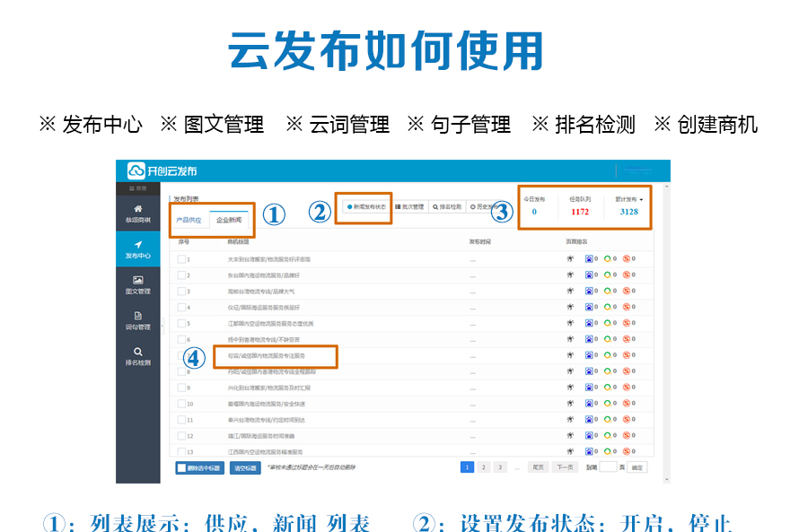Image resolution: width=799 pixels, height=532 pixels.
Task: Tick the checkbox for row 10
Action: [x=181, y=404]
